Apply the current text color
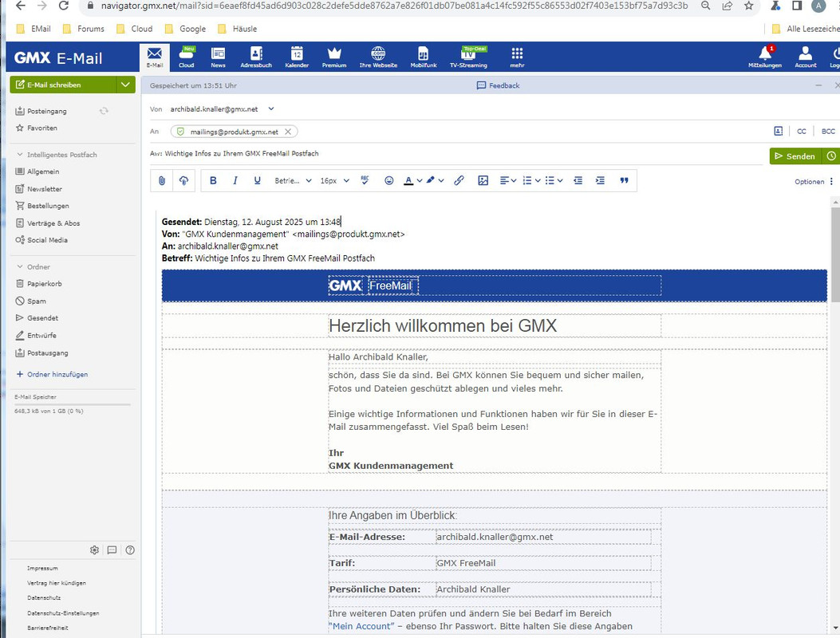Screen dimensions: 840x638 [408, 180]
